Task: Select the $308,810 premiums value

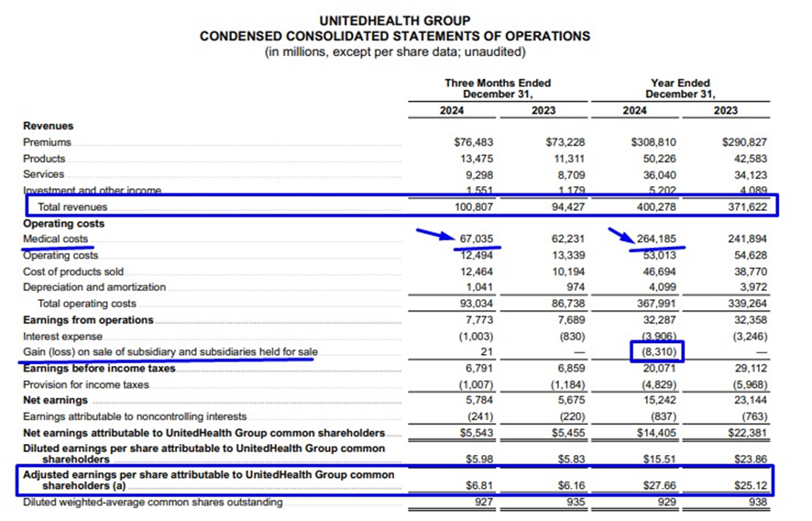Action: pyautogui.click(x=653, y=142)
